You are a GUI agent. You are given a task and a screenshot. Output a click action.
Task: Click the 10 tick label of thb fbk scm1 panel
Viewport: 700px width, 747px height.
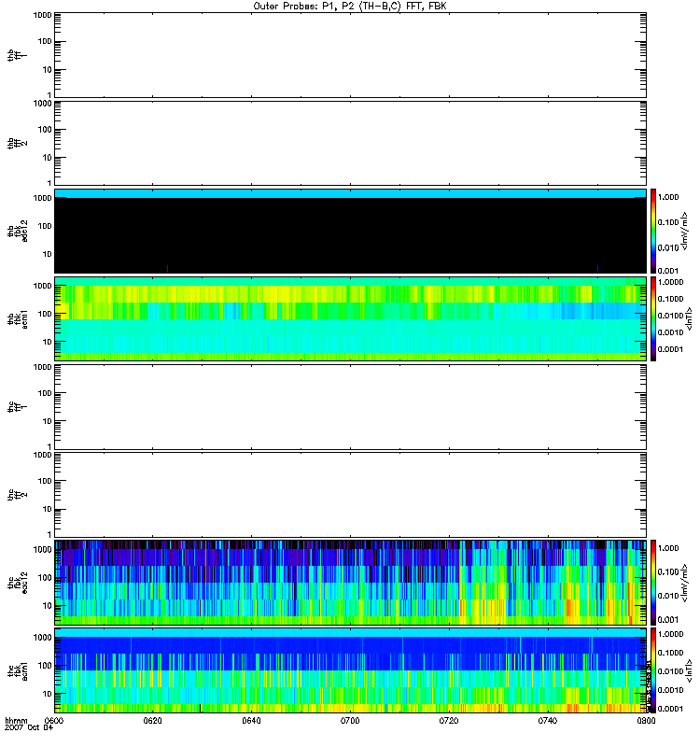(x=48, y=342)
